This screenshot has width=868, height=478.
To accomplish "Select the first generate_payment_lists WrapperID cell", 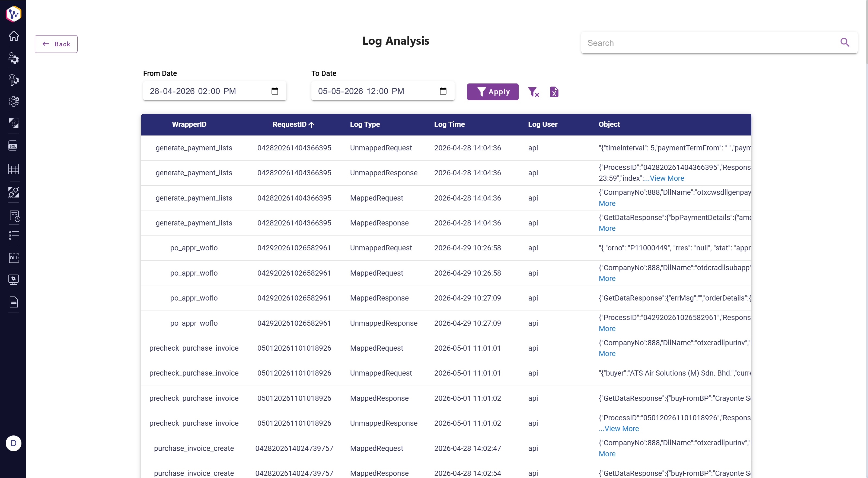I will (194, 148).
